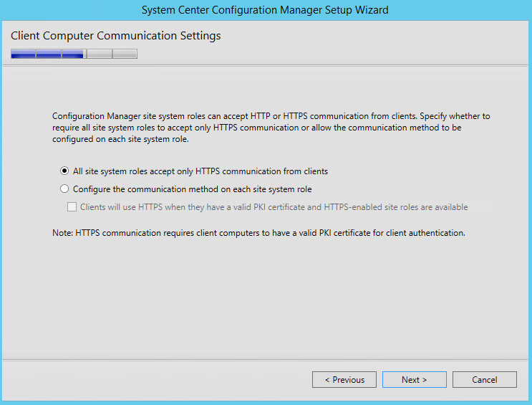
Task: Click the second filled progress bar segment
Action: click(49, 54)
